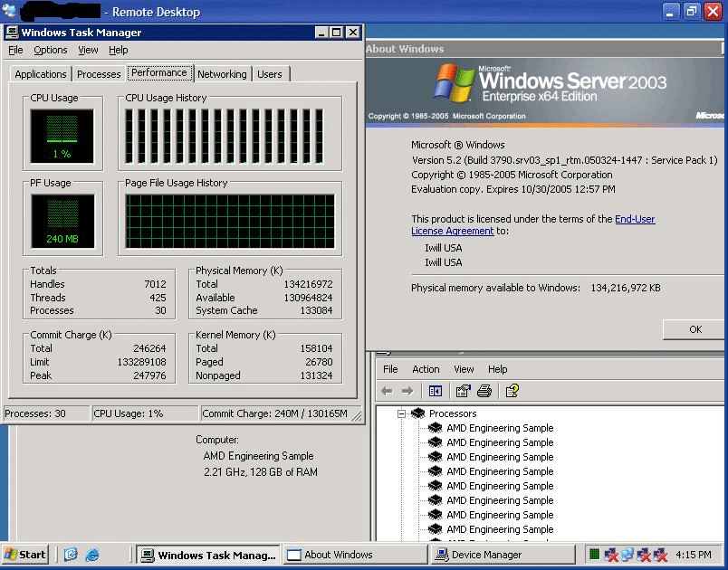The width and height of the screenshot is (728, 570).
Task: Switch to Device Manager taskbar button
Action: [503, 555]
